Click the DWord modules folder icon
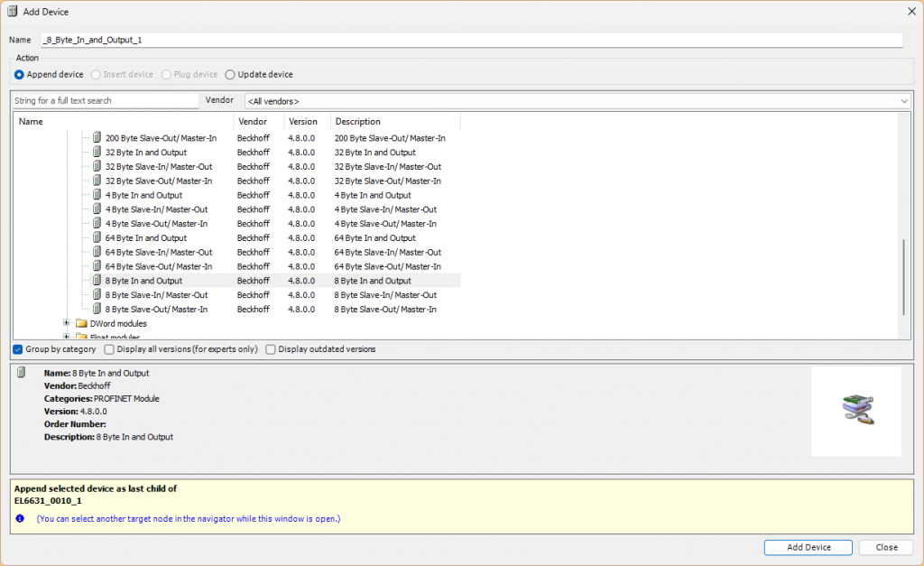Screen dimensions: 924x566 pos(81,323)
